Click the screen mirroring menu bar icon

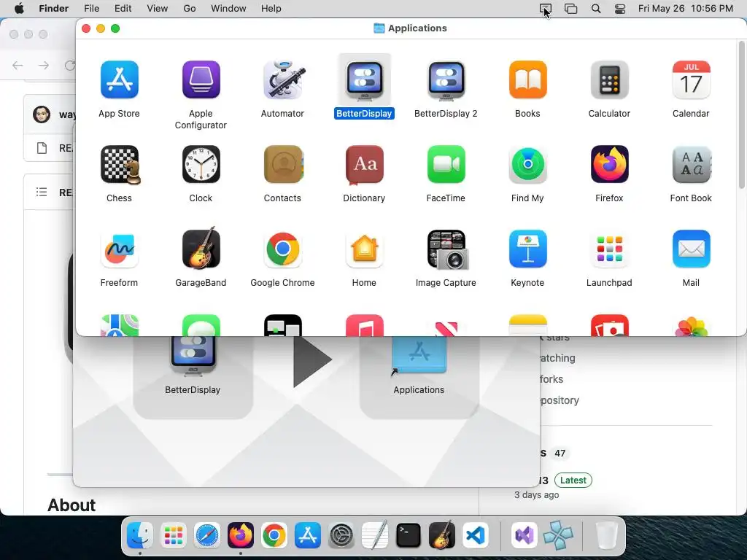[545, 9]
